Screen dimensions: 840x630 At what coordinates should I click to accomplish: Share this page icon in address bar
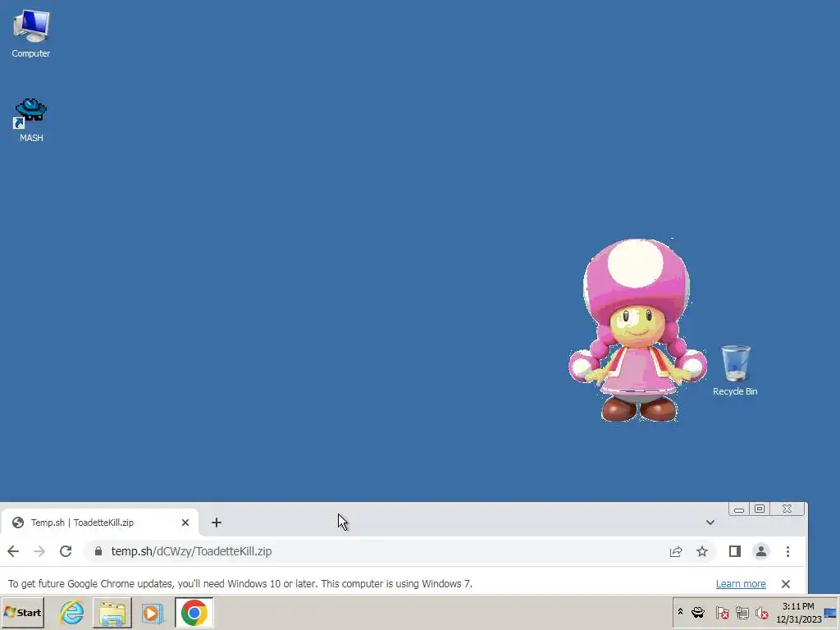click(x=676, y=551)
